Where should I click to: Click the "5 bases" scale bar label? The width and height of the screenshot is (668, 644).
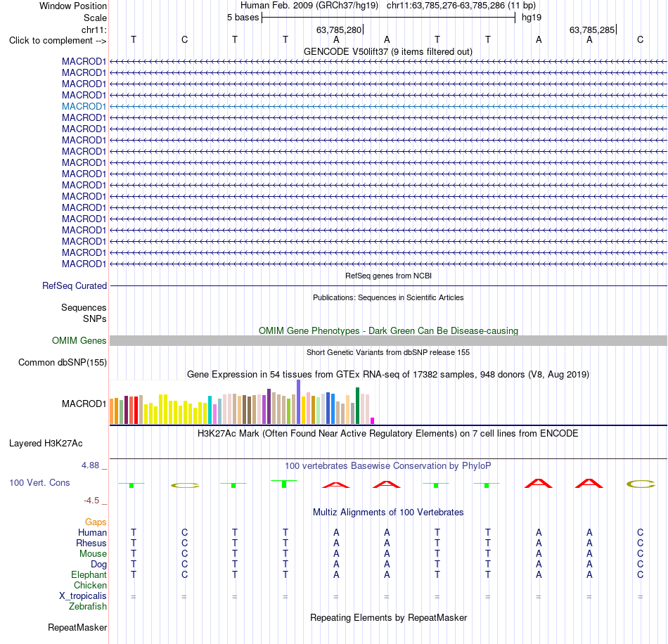(243, 18)
